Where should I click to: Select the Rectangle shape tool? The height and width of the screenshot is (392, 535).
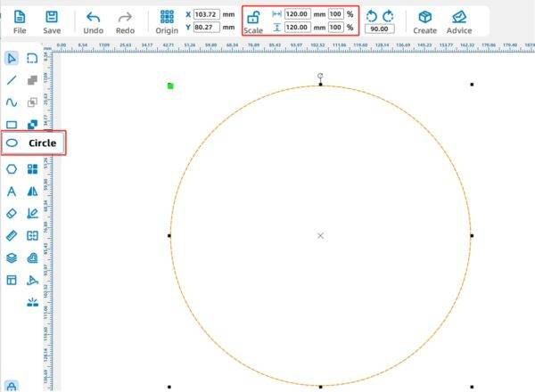point(12,125)
